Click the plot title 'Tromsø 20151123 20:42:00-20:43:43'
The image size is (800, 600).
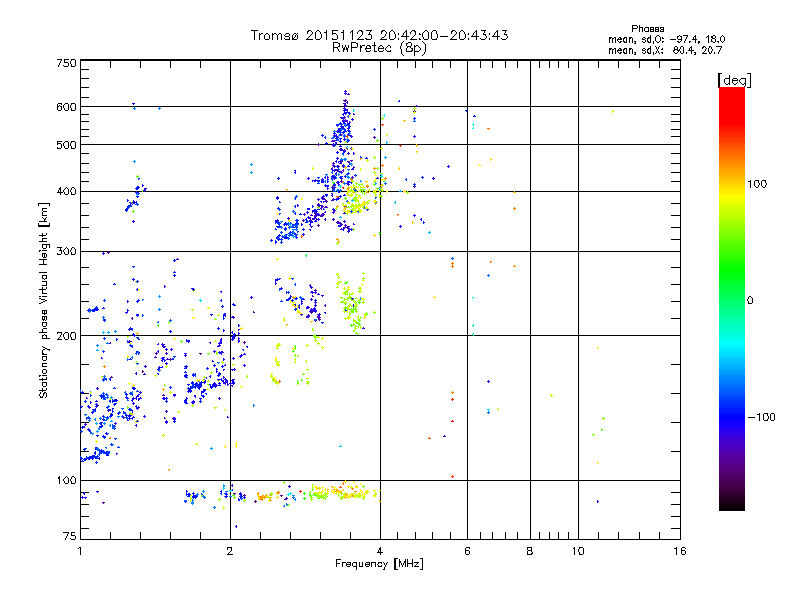coord(379,35)
